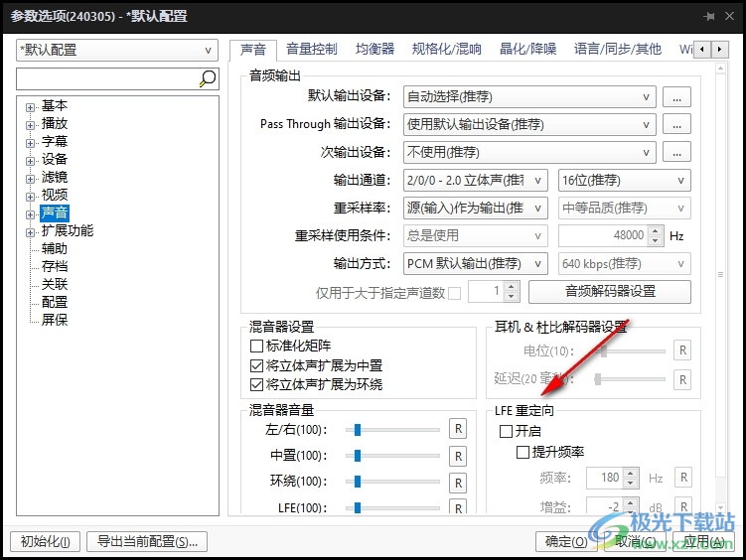Click the 初始化 button
Image resolution: width=746 pixels, height=560 pixels.
point(46,541)
